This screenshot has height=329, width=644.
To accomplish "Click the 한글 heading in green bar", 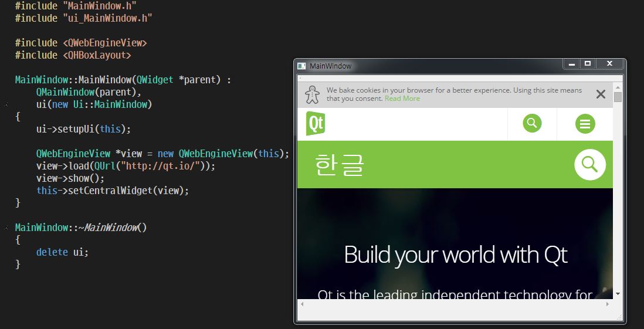I will pos(340,165).
